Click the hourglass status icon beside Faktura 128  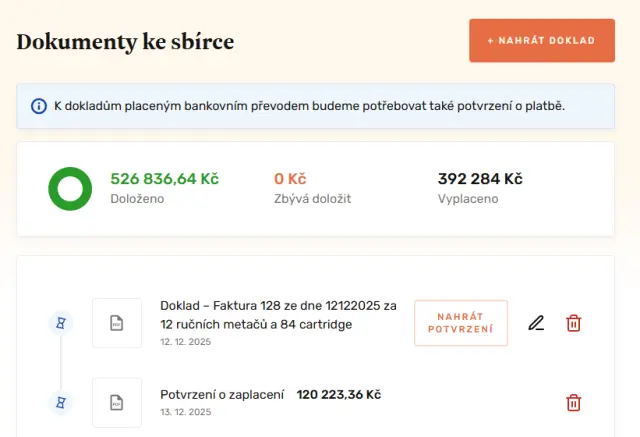pyautogui.click(x=61, y=323)
